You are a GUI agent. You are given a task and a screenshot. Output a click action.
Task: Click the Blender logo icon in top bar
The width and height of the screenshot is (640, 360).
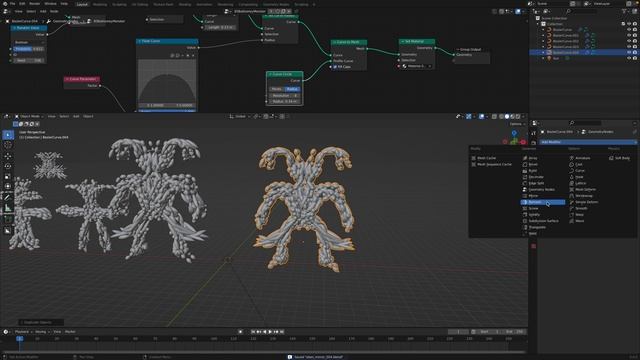coord(5,4)
